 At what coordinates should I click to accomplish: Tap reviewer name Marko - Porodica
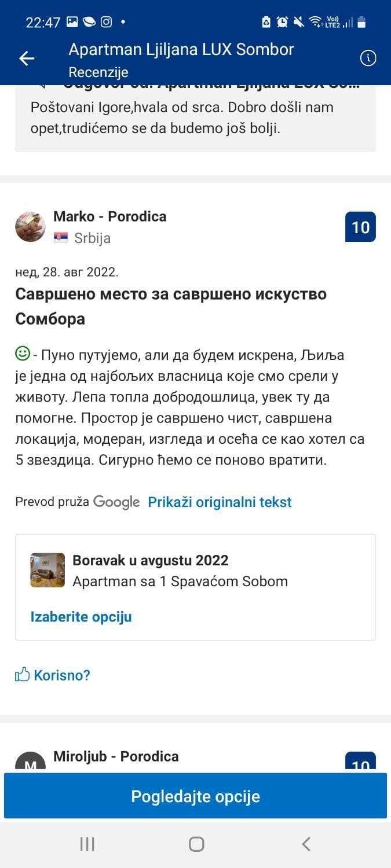click(x=109, y=216)
